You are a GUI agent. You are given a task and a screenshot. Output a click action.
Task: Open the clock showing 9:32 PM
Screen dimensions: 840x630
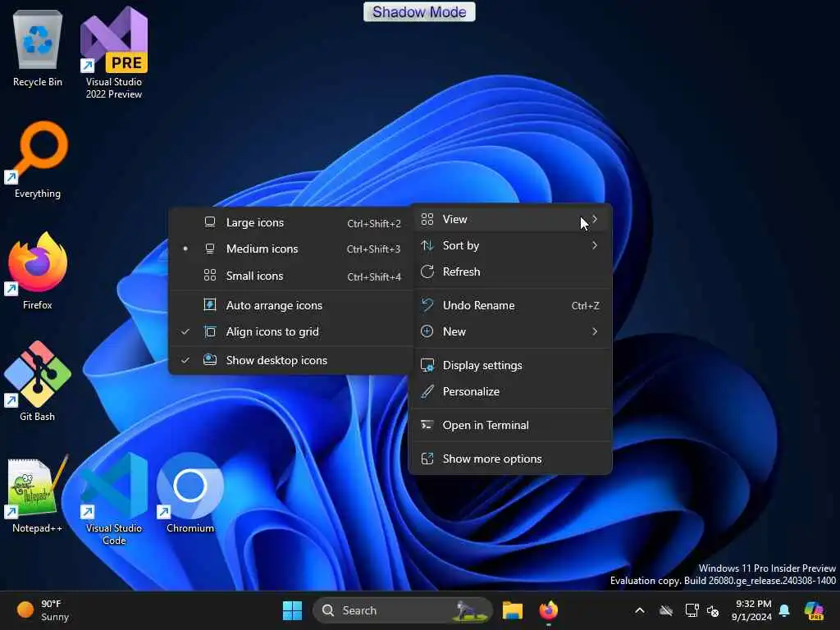(x=752, y=610)
